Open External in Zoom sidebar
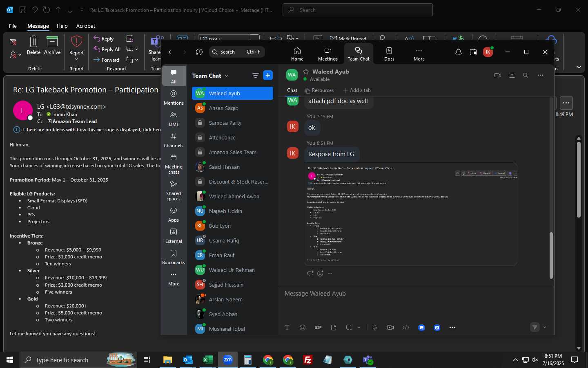This screenshot has width=588, height=368. 174,236
